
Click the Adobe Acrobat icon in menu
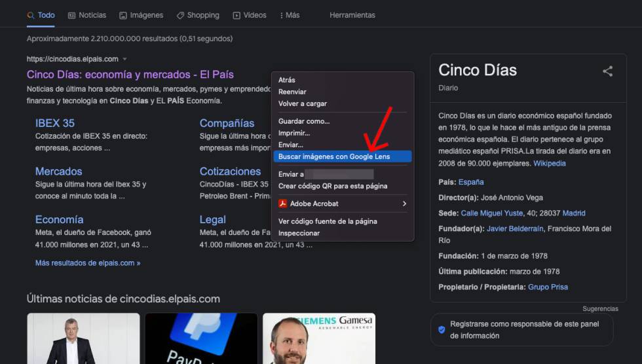pos(282,204)
